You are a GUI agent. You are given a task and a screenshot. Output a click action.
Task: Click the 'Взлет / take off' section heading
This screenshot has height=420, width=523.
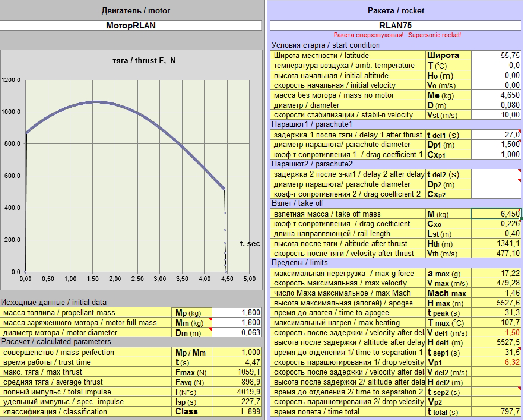(297, 203)
